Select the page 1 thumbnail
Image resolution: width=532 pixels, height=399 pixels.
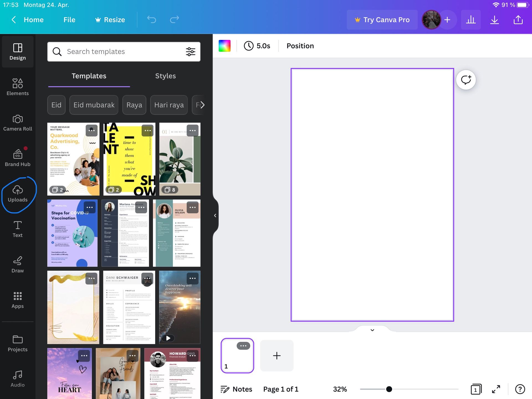click(x=237, y=355)
